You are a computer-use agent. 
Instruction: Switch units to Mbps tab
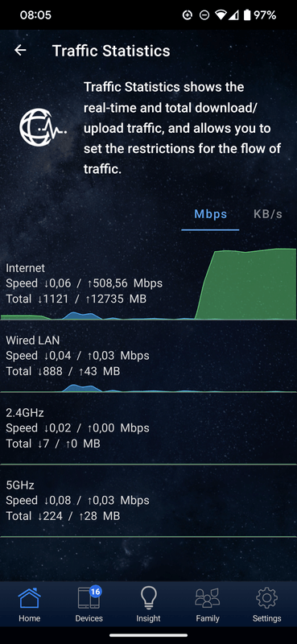click(x=210, y=214)
